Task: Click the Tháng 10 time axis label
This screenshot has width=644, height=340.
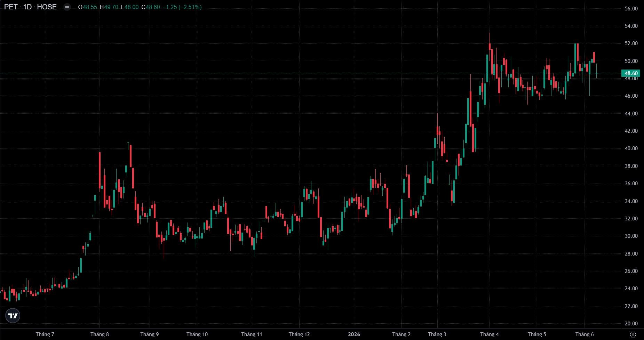Action: click(x=197, y=334)
